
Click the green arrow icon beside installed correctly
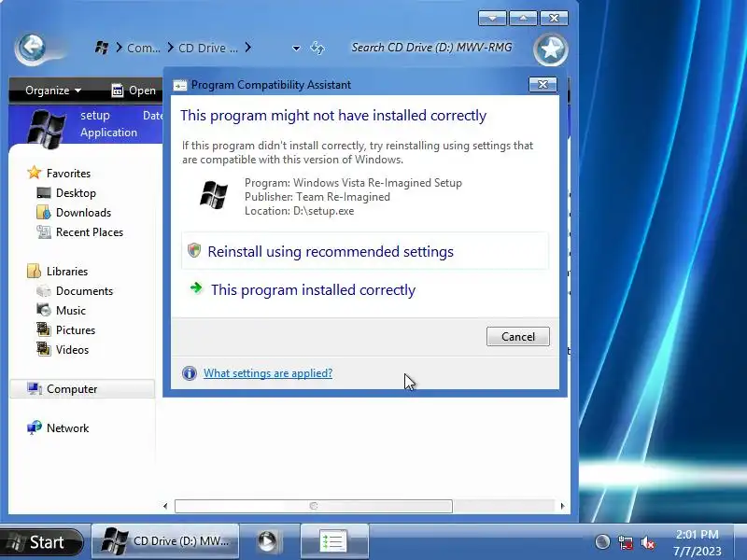click(x=196, y=287)
